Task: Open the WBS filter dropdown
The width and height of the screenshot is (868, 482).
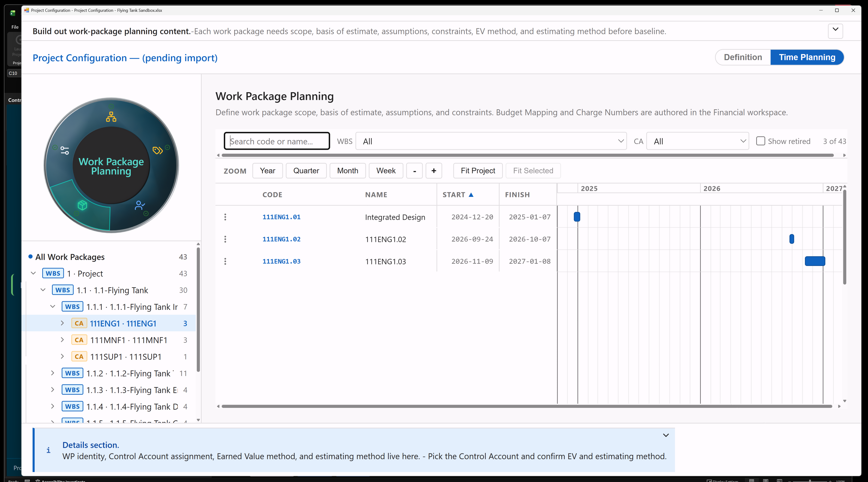Action: (491, 141)
